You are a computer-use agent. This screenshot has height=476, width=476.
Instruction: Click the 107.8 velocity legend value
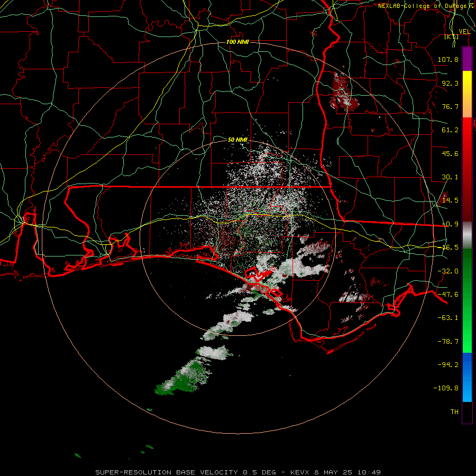pos(448,59)
